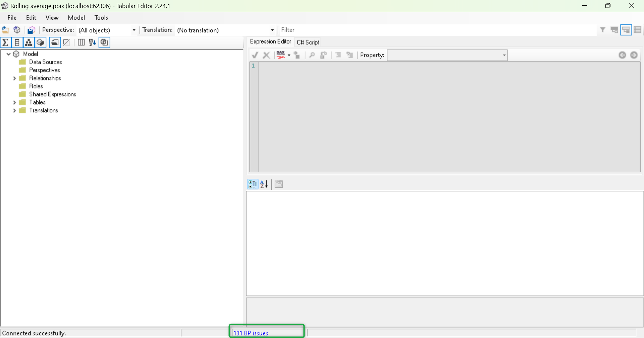Open the Translation dropdown showing No translation
Image resolution: width=644 pixels, height=338 pixels.
pos(272,30)
